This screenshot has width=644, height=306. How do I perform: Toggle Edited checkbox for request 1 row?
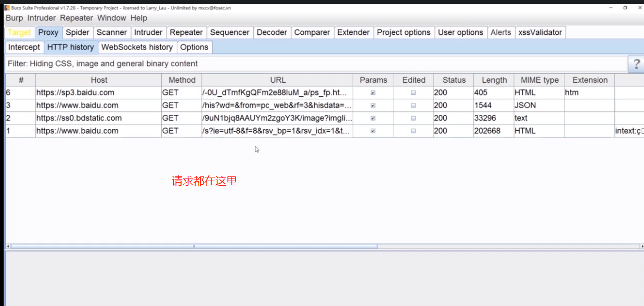click(x=414, y=131)
